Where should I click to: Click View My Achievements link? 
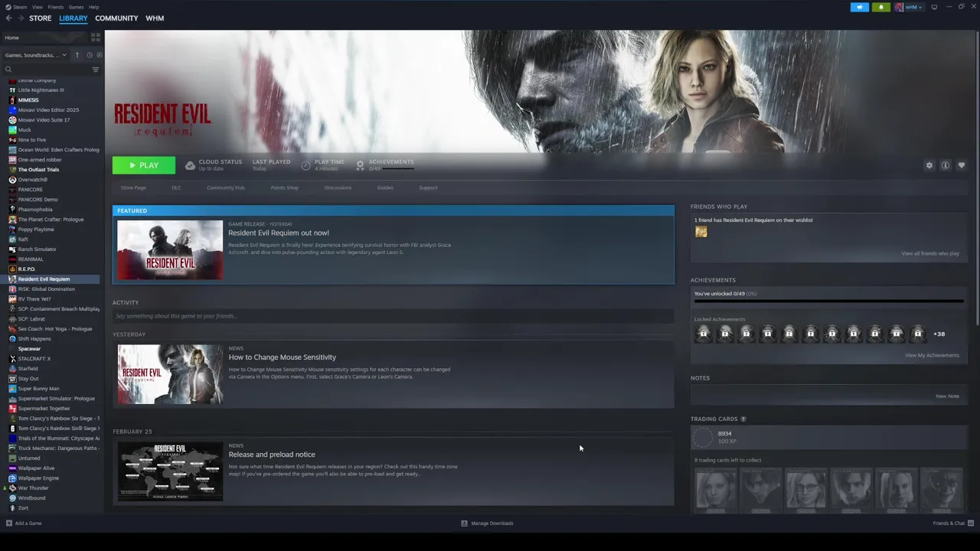point(932,355)
